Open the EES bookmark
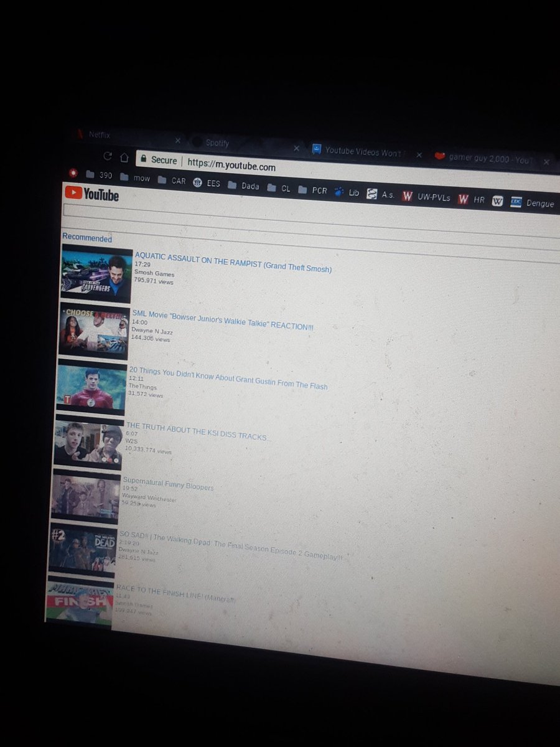Viewport: 560px width, 747px height. click(x=207, y=183)
